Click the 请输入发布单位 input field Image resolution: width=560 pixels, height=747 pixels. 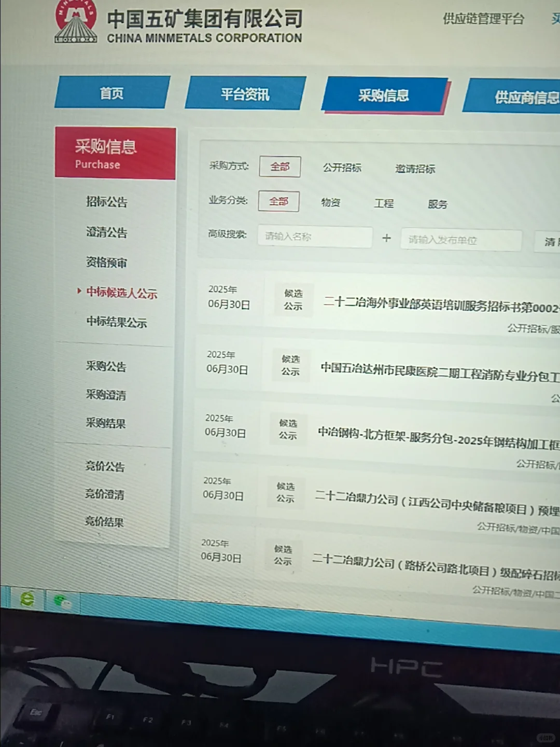460,240
